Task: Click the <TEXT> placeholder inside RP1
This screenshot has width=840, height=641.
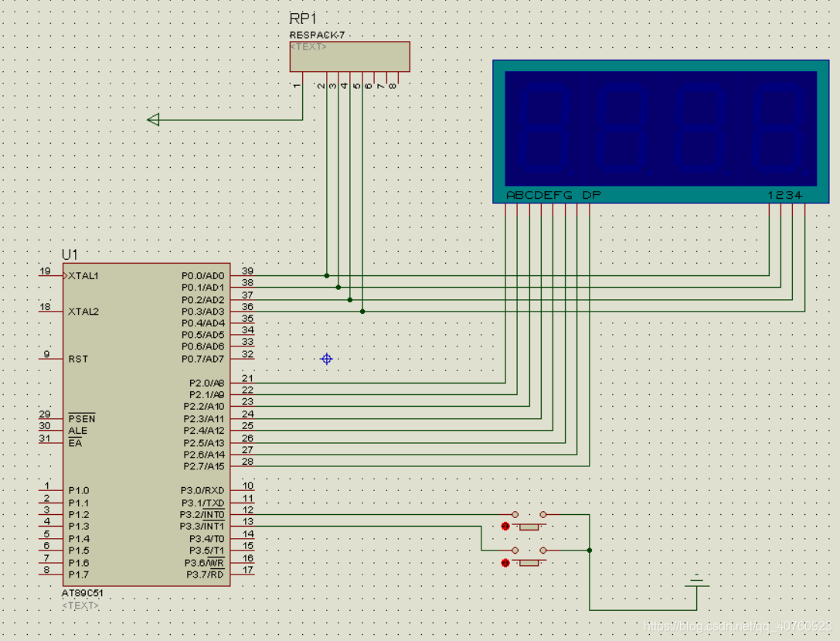Action: click(x=308, y=46)
